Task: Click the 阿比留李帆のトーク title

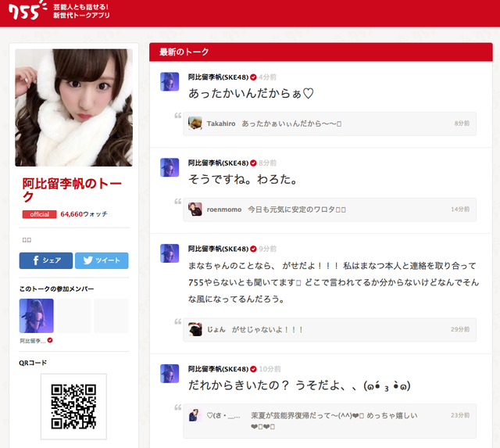Action: click(x=72, y=190)
